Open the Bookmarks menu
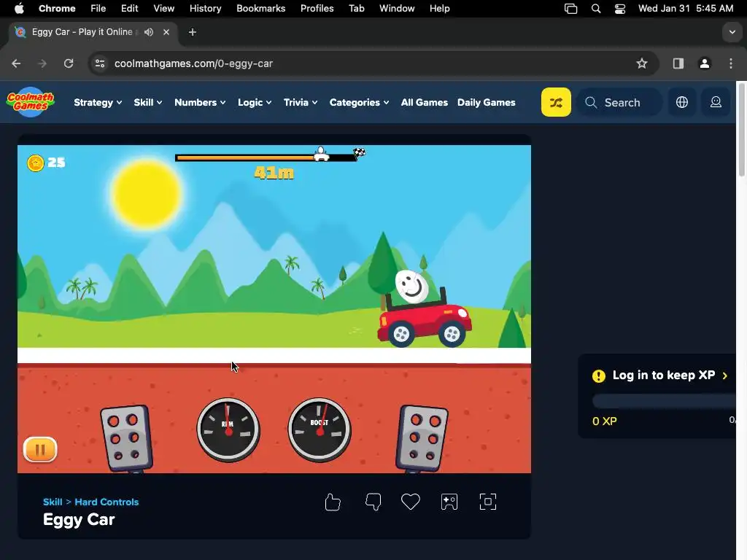This screenshot has width=747, height=560. coord(260,8)
